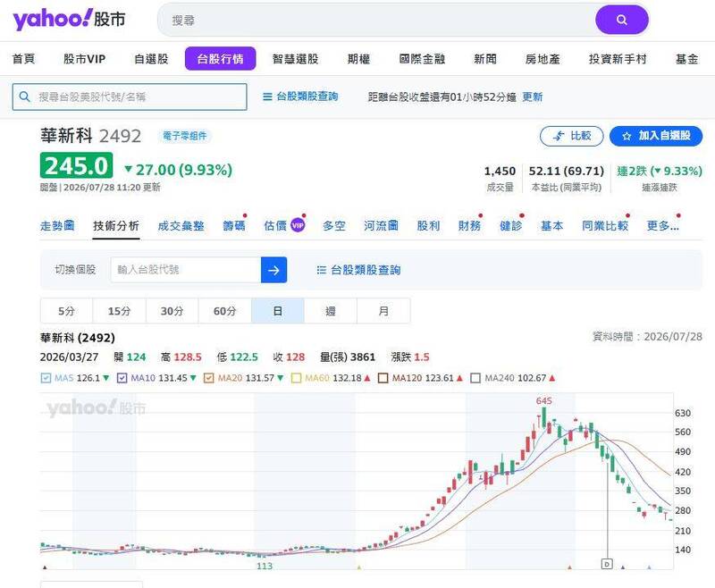Open 期權 in main navigation

click(359, 59)
